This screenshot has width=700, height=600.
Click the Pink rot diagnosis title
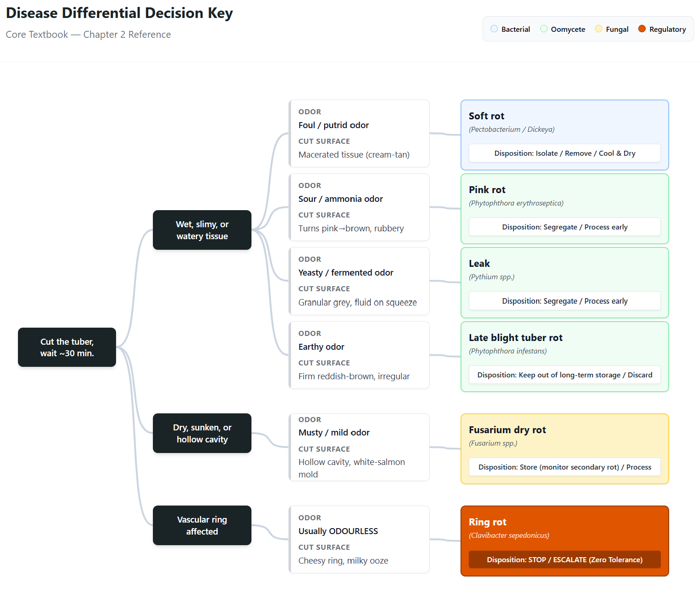(487, 190)
